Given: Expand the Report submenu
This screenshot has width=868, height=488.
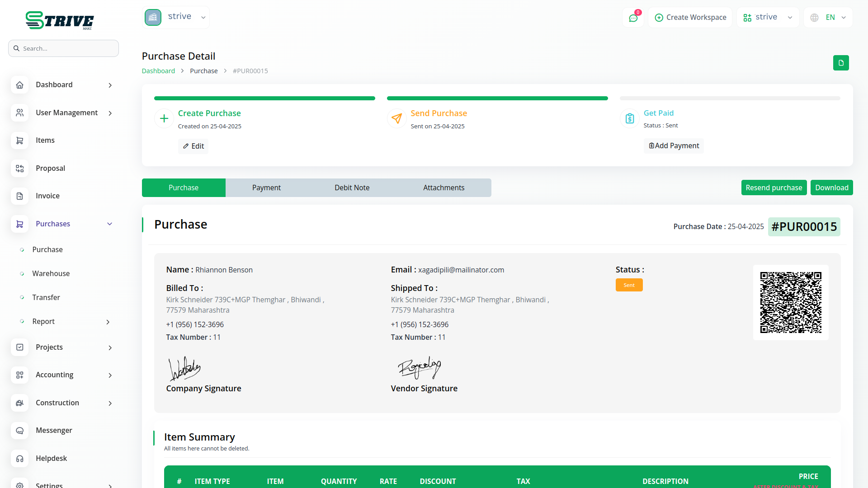Looking at the screenshot, I should point(108,322).
